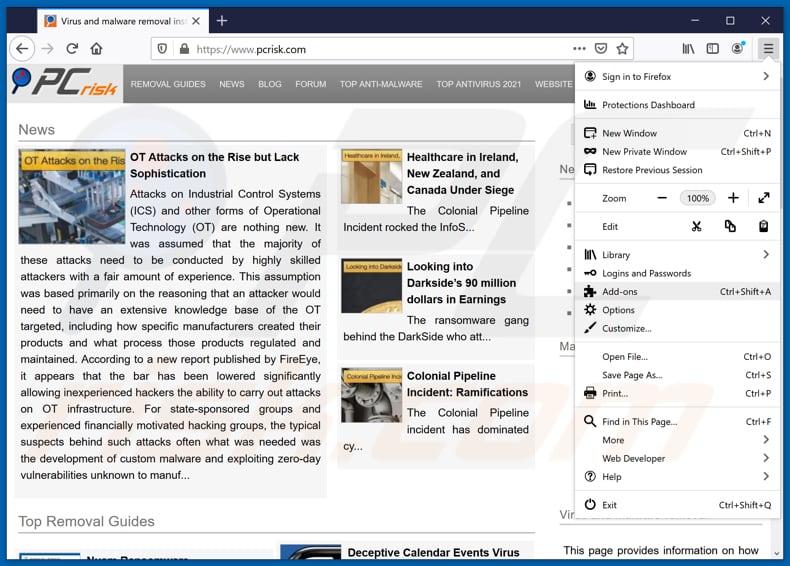The image size is (790, 566).
Task: Zoom in with plus button
Action: pos(733,198)
